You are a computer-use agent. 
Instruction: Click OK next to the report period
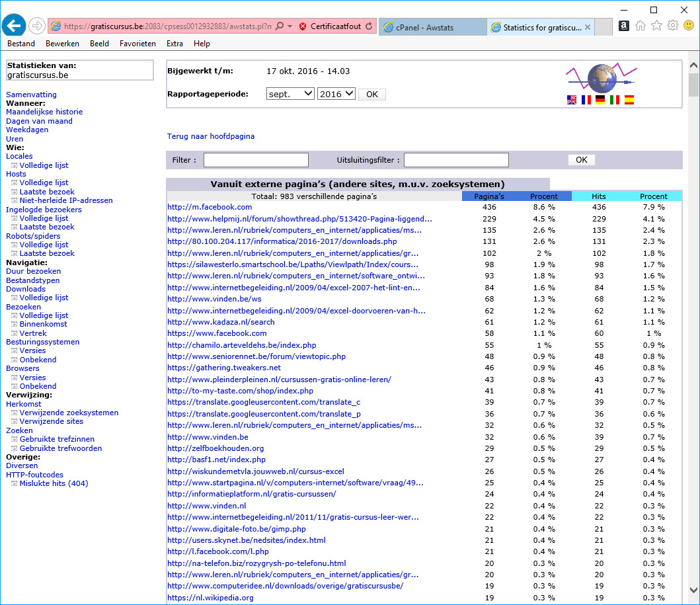click(372, 94)
